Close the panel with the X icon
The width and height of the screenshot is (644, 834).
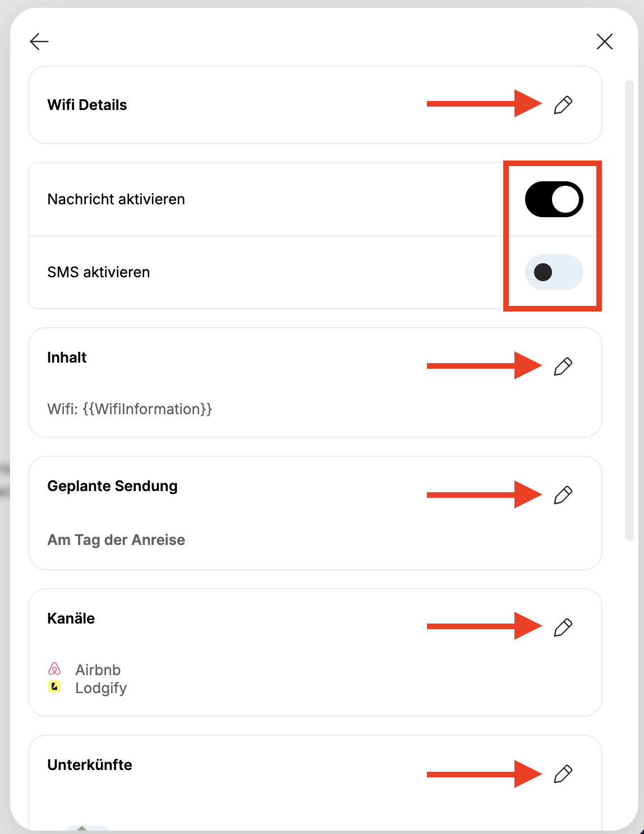click(x=605, y=42)
